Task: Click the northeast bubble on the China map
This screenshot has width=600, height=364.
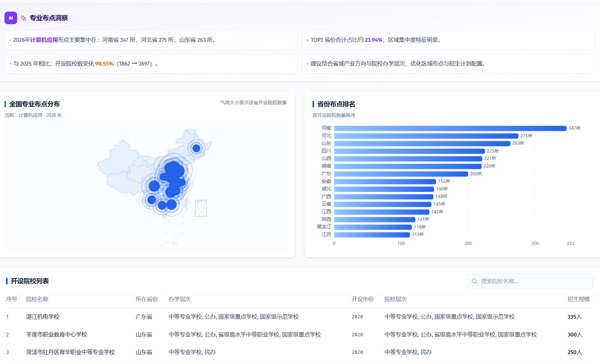Action: coord(197,148)
